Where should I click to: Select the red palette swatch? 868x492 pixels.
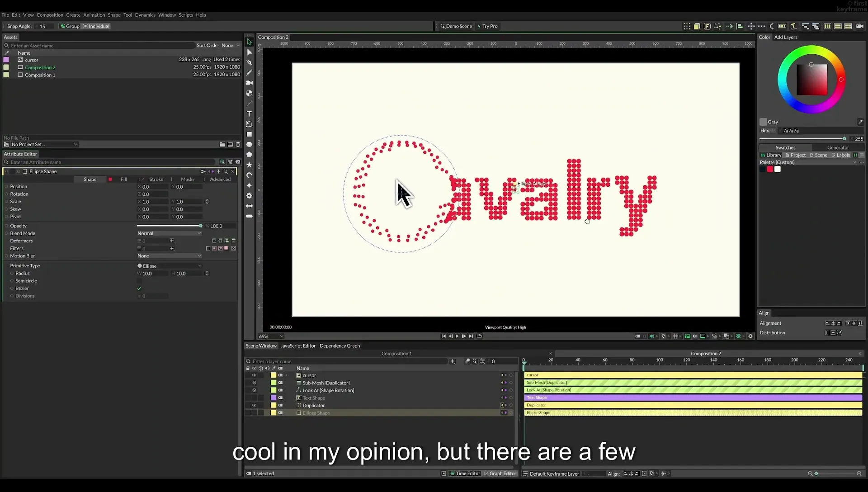770,169
